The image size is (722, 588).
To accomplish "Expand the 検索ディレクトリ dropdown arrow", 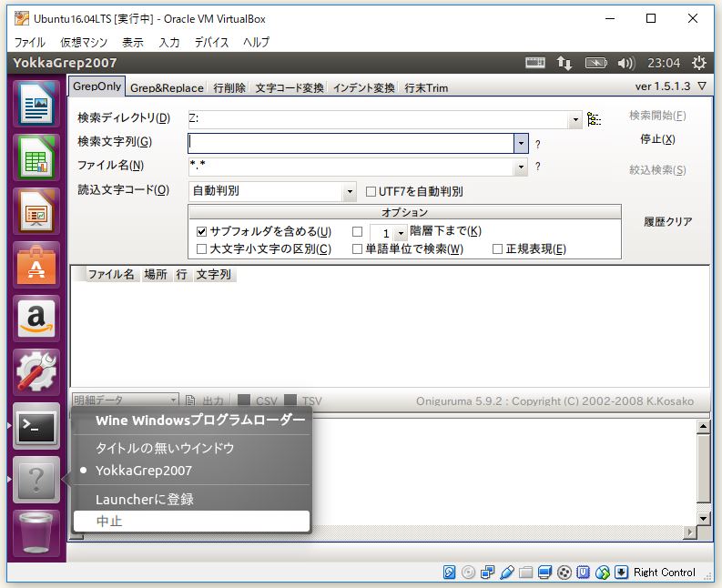I will coord(575,120).
